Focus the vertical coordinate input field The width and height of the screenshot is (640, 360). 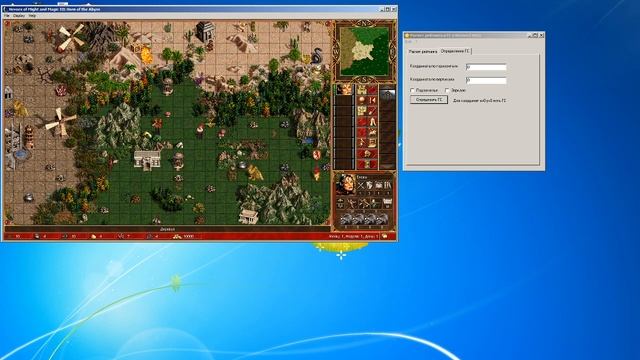[x=486, y=80]
